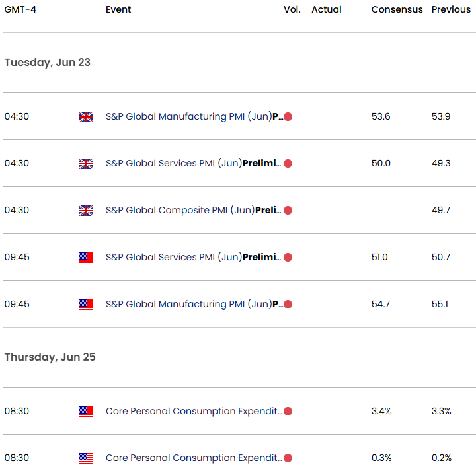The height and width of the screenshot is (469, 476).
Task: Click the Event column header
Action: [118, 9]
